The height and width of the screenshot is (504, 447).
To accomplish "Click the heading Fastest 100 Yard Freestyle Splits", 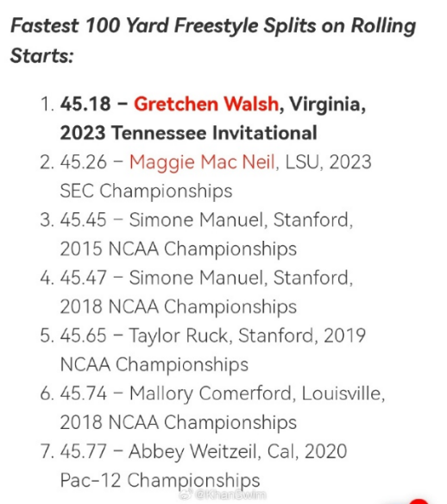I will 213,41.
